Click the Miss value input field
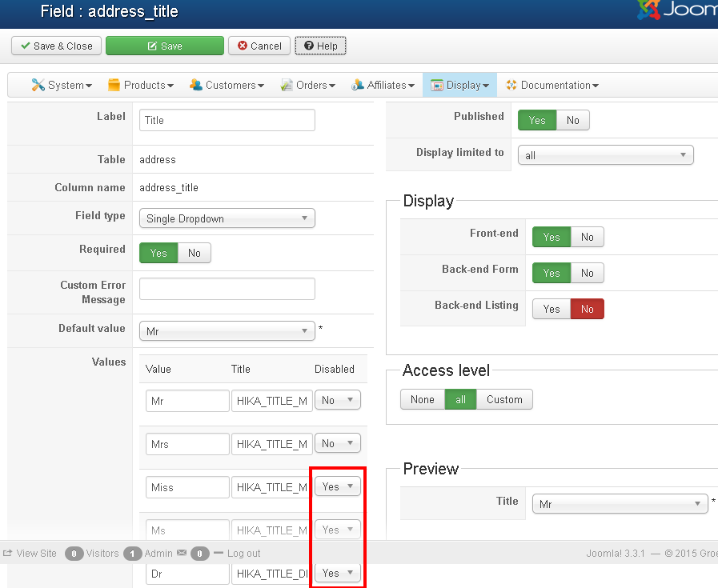The height and width of the screenshot is (588, 718). point(187,487)
